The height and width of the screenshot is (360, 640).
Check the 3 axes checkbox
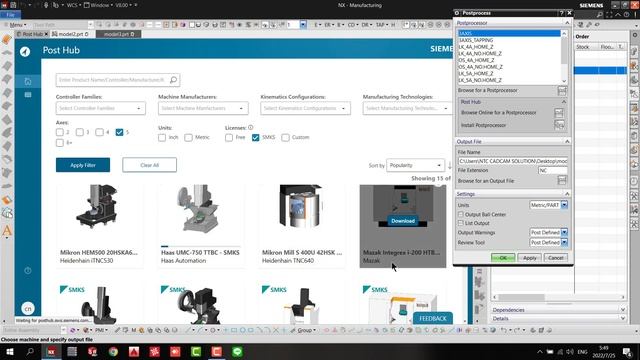(80, 132)
